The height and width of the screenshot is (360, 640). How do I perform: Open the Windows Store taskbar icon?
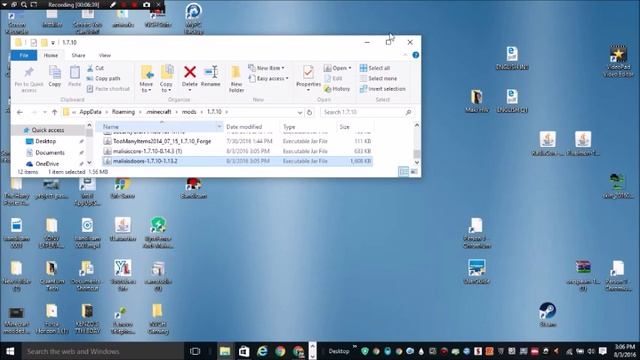click(244, 351)
